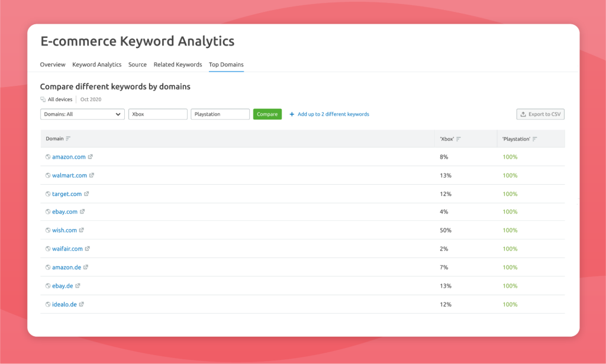Click the Playstation keyword input field
This screenshot has width=606, height=364.
(x=220, y=114)
